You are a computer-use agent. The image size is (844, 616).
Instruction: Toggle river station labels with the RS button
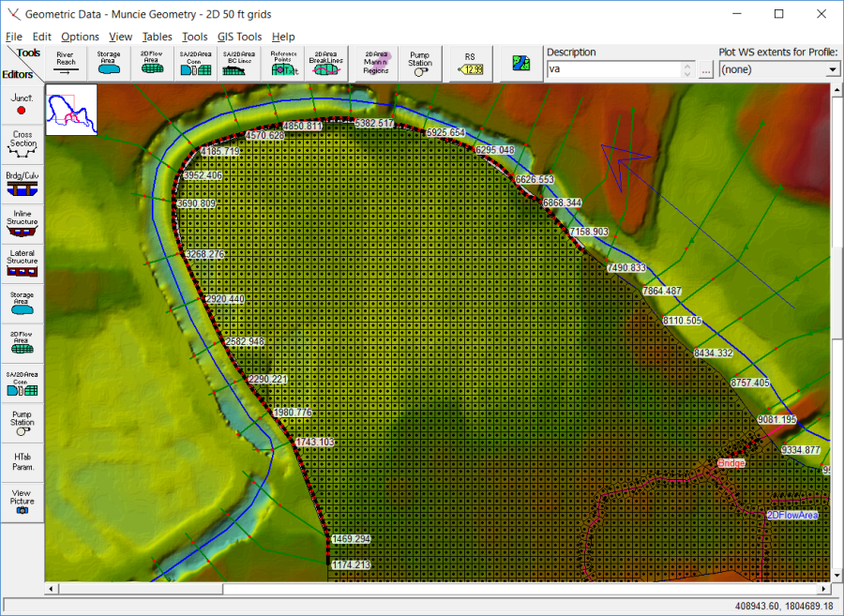[469, 62]
